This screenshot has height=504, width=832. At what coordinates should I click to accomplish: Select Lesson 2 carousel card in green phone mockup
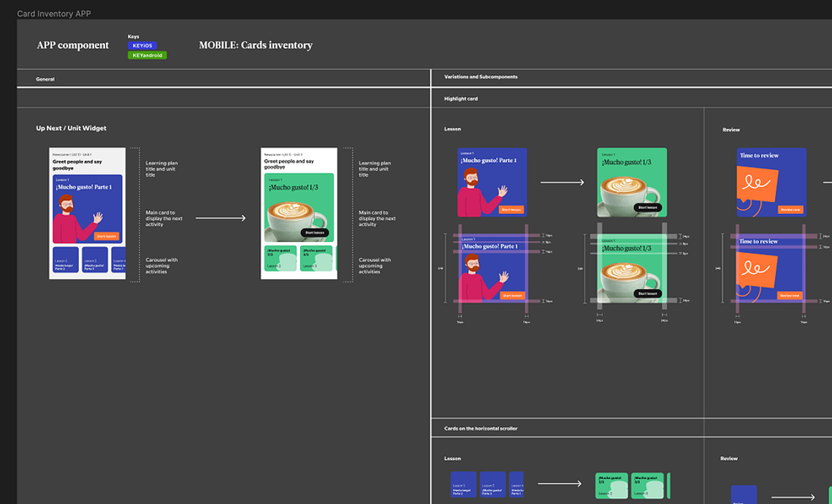[x=280, y=259]
